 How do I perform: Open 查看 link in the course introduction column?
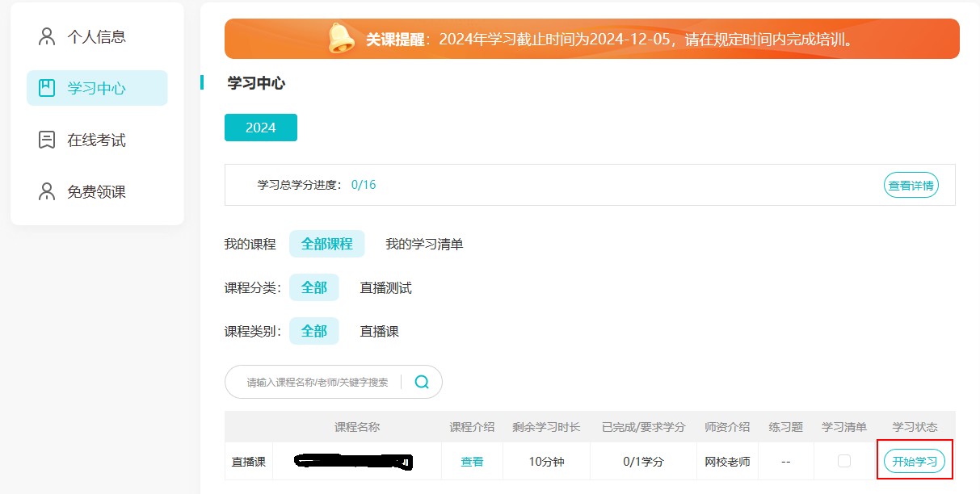(x=472, y=460)
